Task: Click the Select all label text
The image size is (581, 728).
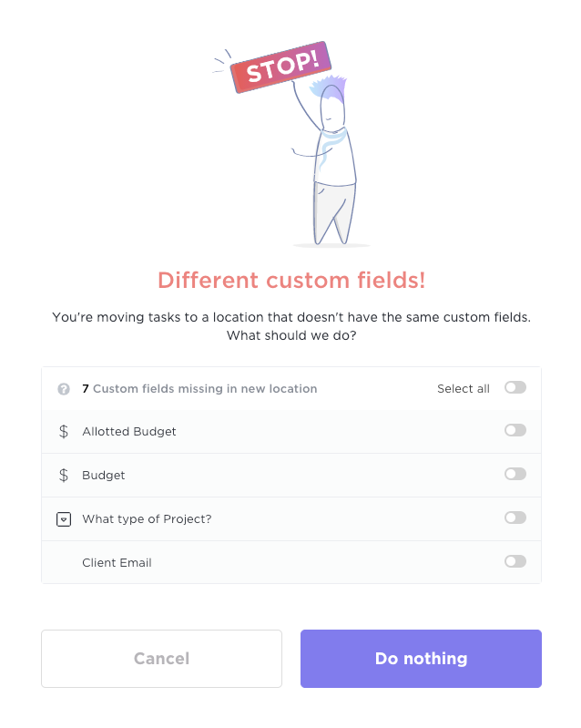Action: [464, 389]
